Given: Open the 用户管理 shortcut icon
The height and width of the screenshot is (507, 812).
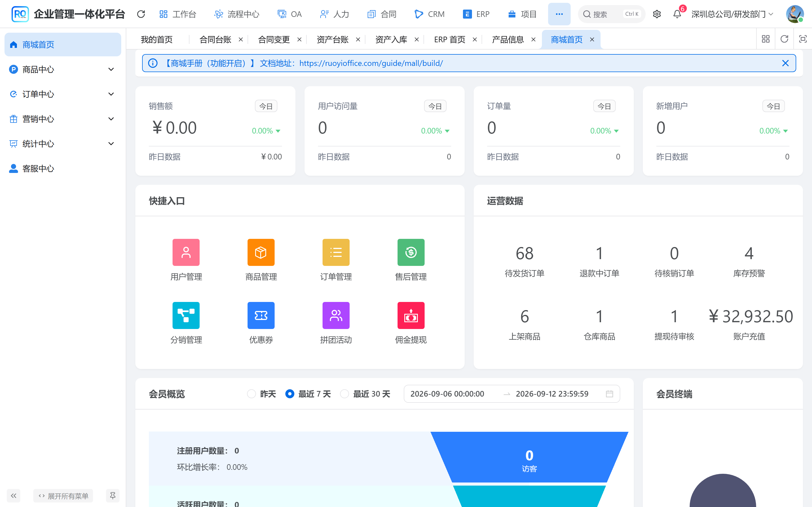Looking at the screenshot, I should [186, 252].
